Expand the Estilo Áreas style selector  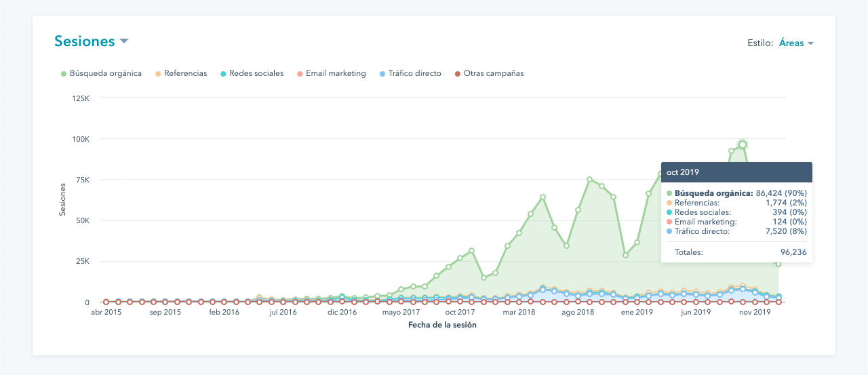point(791,43)
